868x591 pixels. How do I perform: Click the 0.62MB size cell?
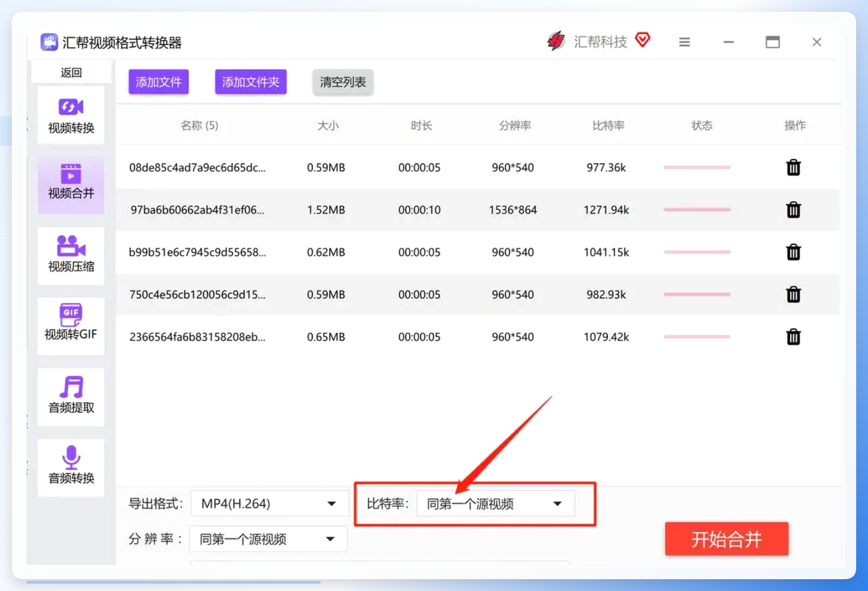(x=326, y=252)
